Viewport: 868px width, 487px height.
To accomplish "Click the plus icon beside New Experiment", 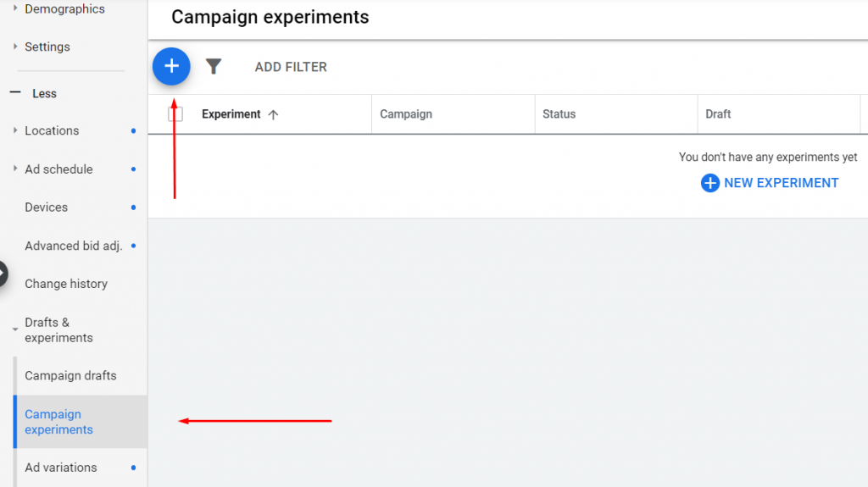I will pos(709,183).
